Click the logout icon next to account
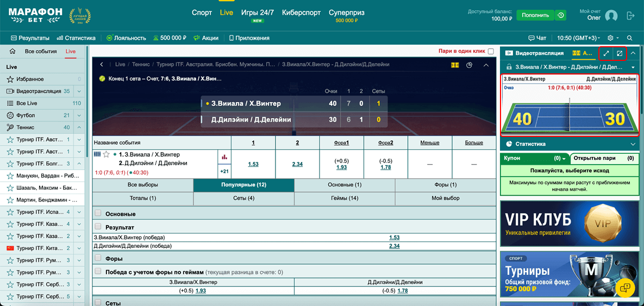This screenshot has height=306, width=644. point(630,16)
